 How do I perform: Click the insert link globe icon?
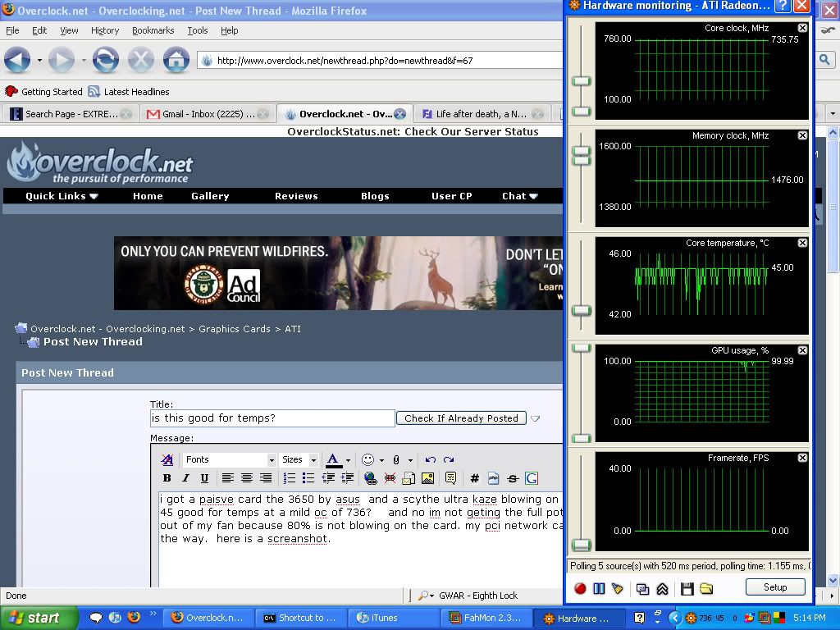370,478
